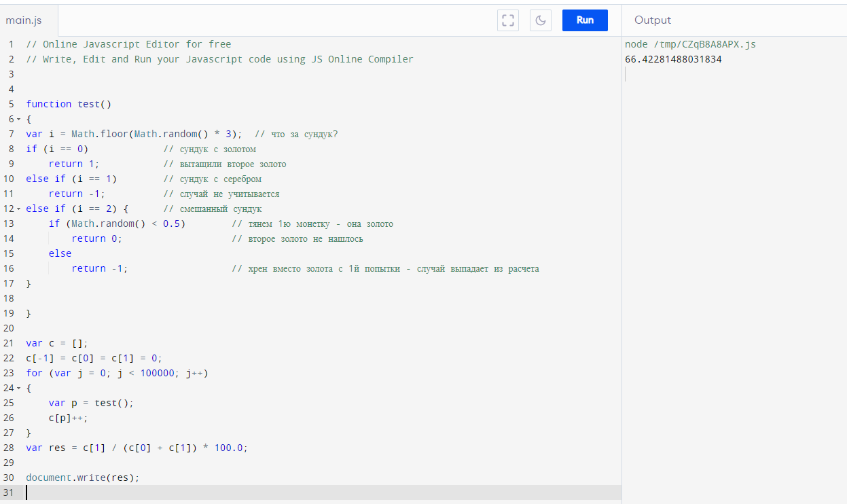Click the 'var p = test();' statement
847x504 pixels.
coord(91,403)
